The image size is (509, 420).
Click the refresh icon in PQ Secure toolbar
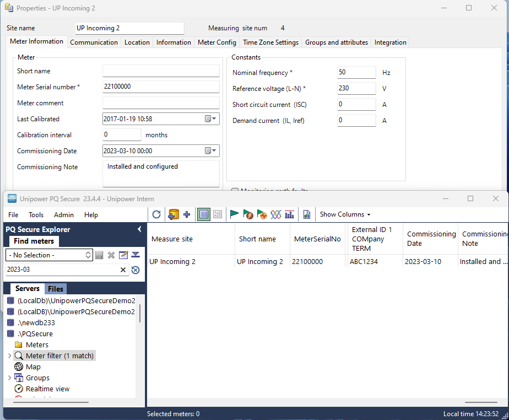pyautogui.click(x=156, y=214)
